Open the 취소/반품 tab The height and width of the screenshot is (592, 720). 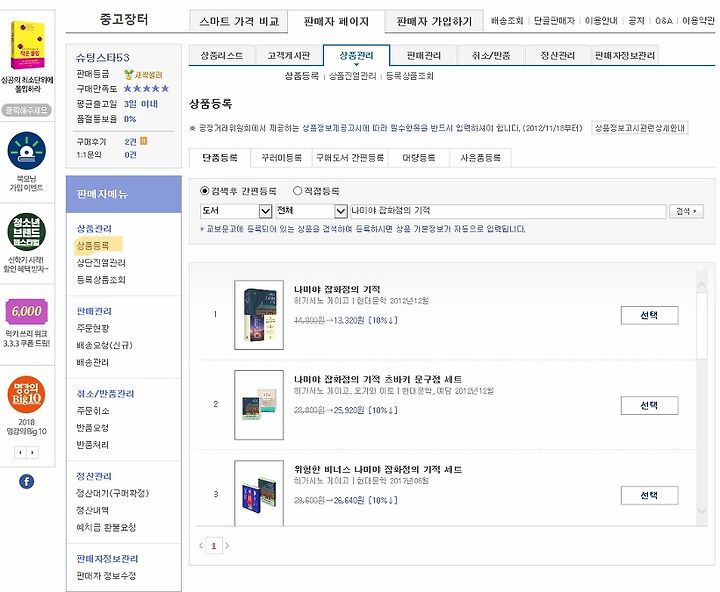(x=491, y=56)
